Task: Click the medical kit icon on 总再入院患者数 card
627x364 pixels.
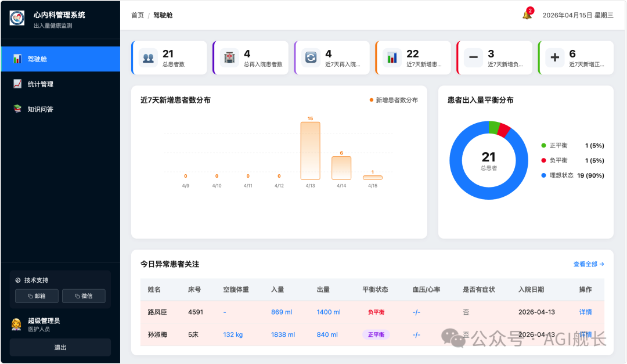Action: 229,57
